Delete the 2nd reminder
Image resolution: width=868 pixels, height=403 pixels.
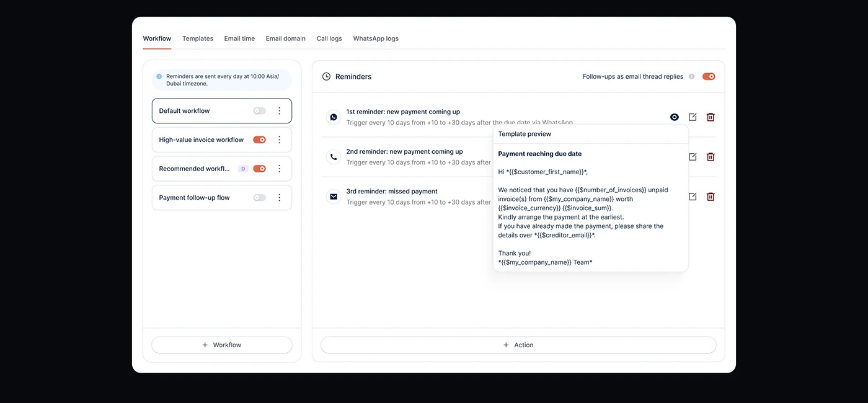[711, 157]
